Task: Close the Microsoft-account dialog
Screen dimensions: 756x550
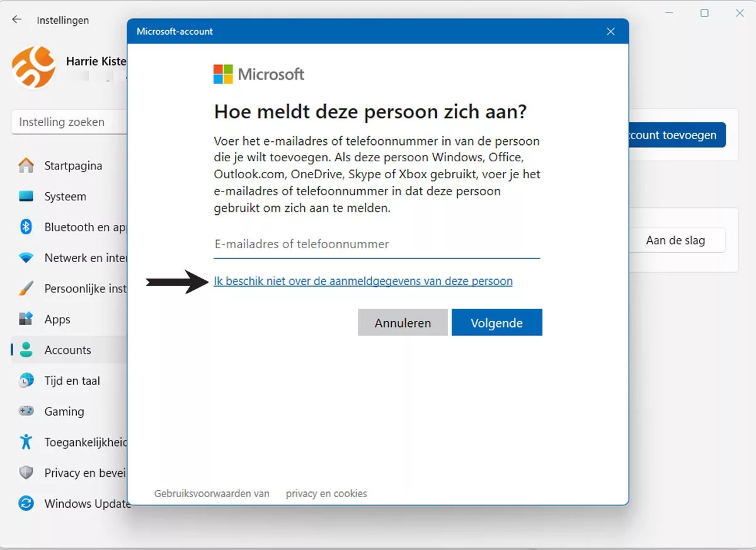Action: click(610, 32)
